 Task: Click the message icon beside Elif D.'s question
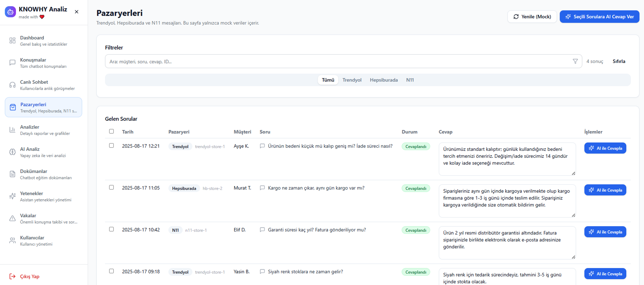pyautogui.click(x=262, y=230)
